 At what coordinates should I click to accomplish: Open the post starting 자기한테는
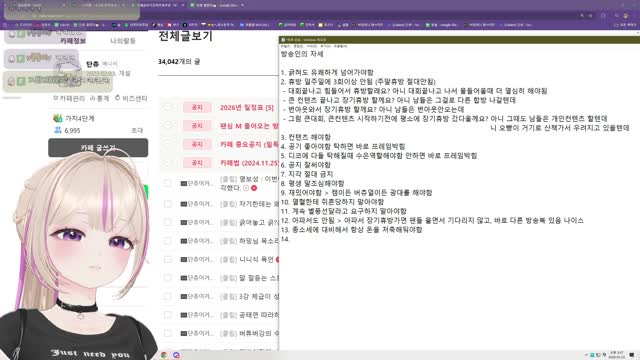point(258,204)
